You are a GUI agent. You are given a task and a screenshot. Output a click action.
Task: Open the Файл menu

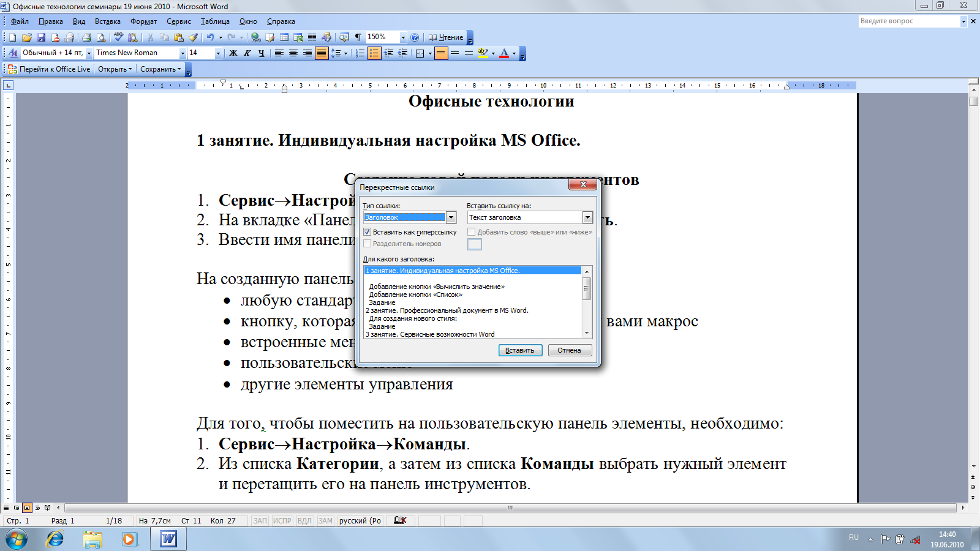(20, 21)
